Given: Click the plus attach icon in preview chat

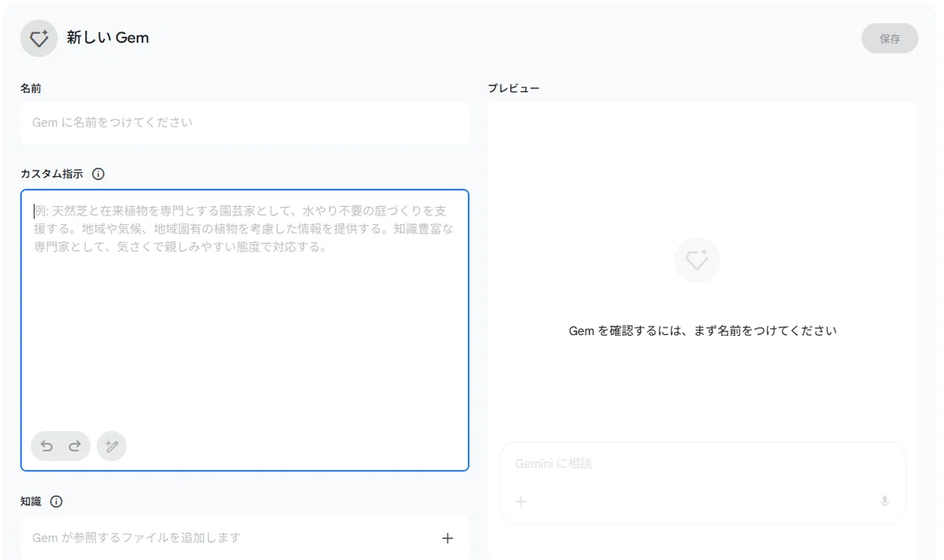Looking at the screenshot, I should [x=521, y=501].
